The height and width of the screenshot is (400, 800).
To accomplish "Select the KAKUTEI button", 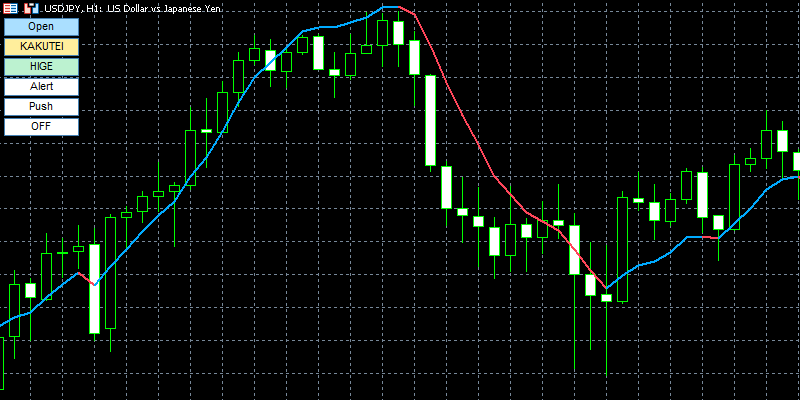I will point(41,46).
